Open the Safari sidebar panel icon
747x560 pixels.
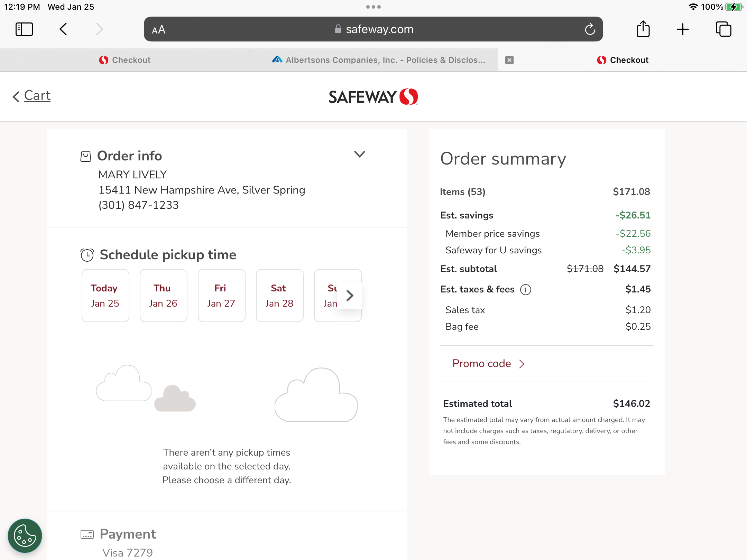[x=24, y=29]
